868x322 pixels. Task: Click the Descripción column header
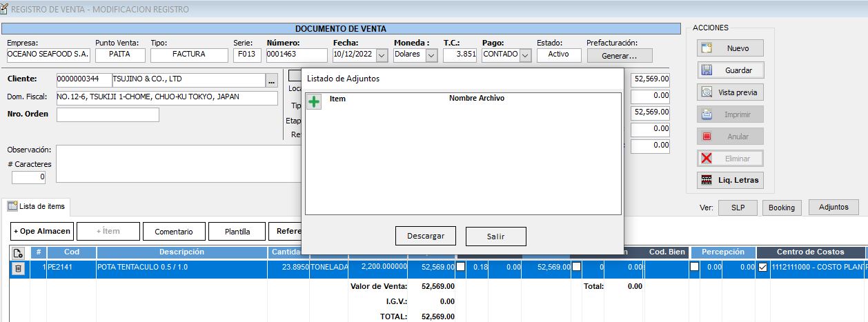click(x=181, y=252)
